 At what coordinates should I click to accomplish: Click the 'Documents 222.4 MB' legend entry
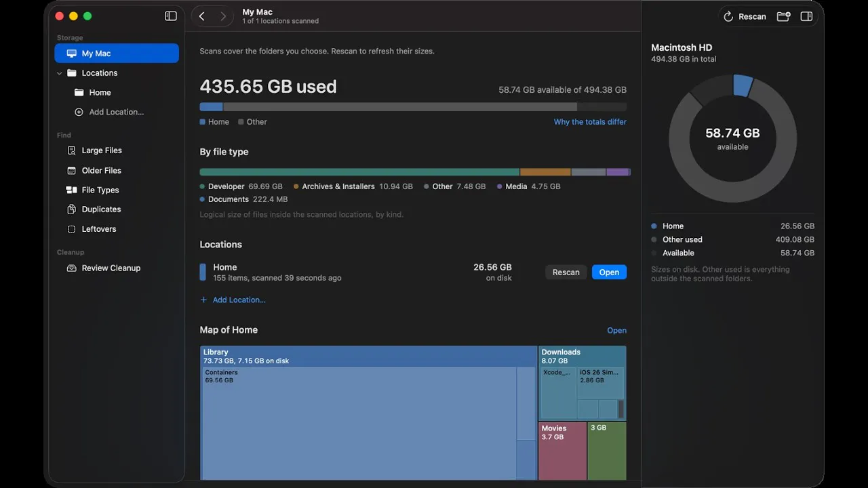pos(243,199)
